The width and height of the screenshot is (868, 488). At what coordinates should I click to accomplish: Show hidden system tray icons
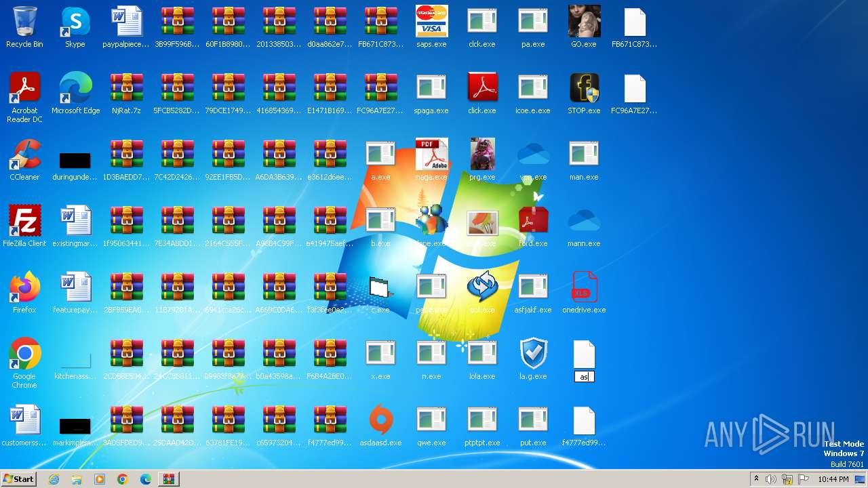point(756,479)
